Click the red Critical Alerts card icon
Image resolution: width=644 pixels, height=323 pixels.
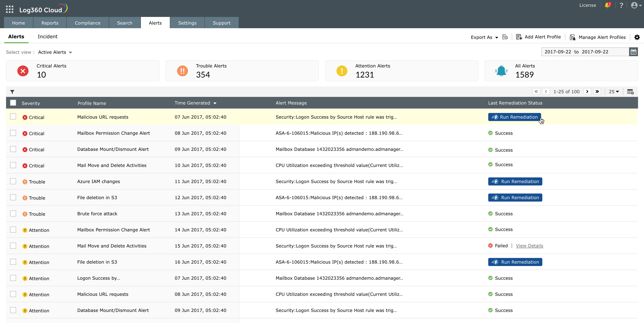(x=23, y=71)
